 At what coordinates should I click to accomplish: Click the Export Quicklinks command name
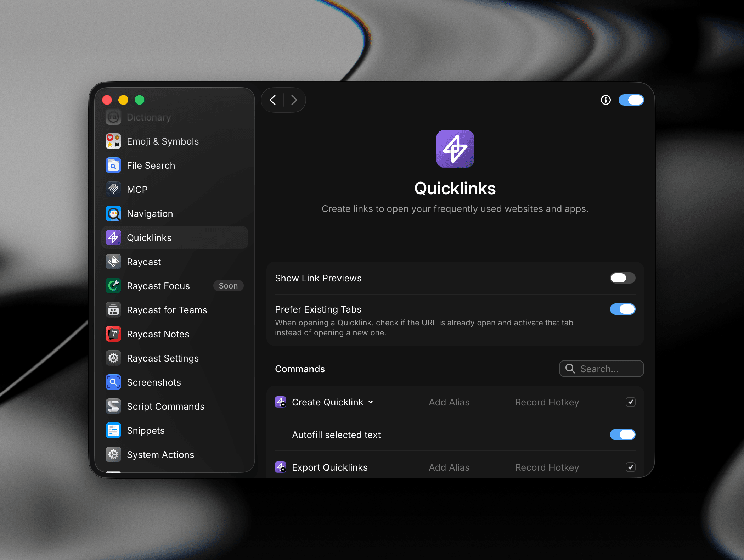coord(330,467)
